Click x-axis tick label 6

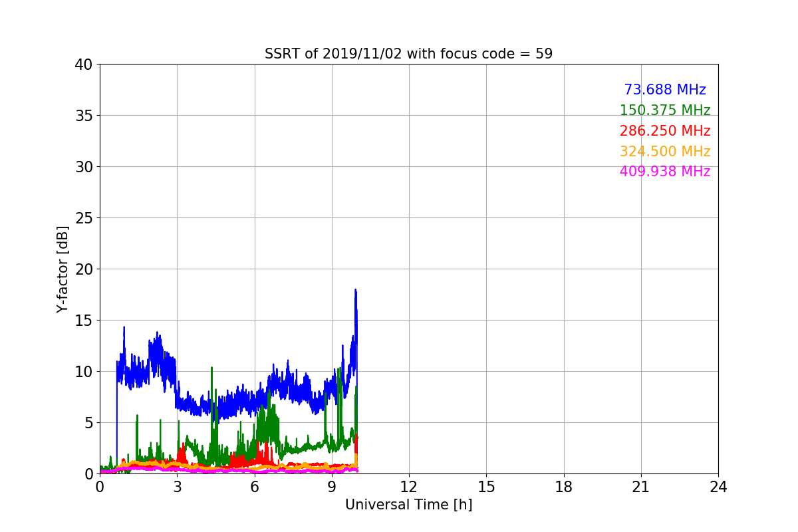[x=254, y=487]
